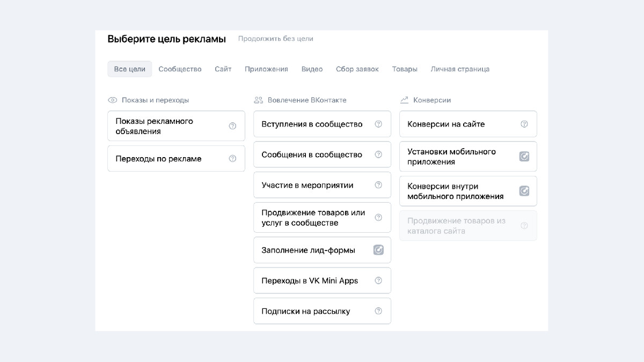This screenshot has width=644, height=362.
Task: Open help tooltip for Переходы в VK Mini Apps
Action: pyautogui.click(x=378, y=280)
